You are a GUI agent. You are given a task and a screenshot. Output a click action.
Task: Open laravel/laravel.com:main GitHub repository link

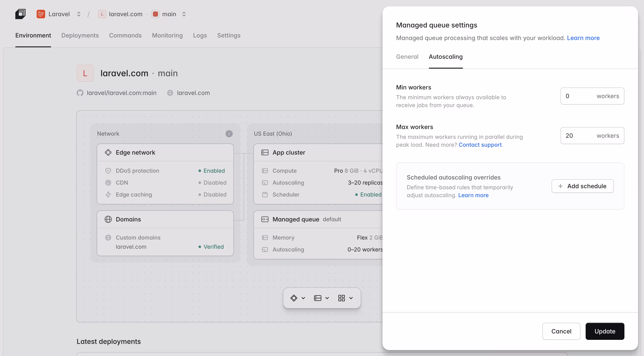pos(122,93)
